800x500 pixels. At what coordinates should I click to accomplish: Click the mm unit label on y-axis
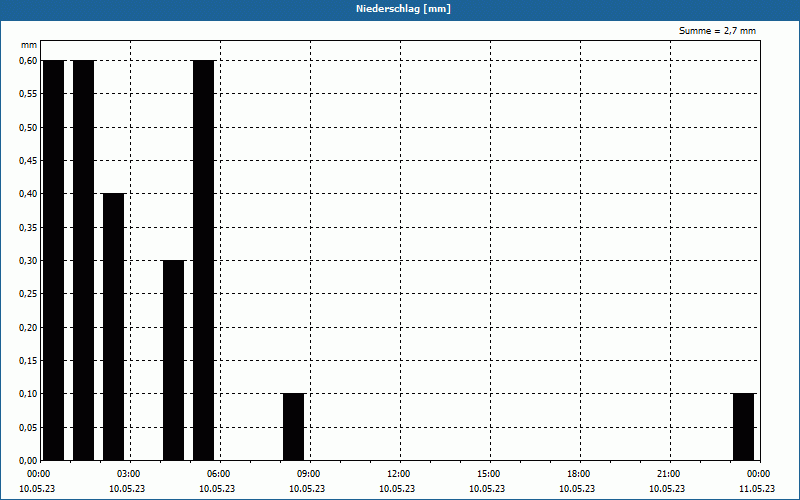(29, 45)
